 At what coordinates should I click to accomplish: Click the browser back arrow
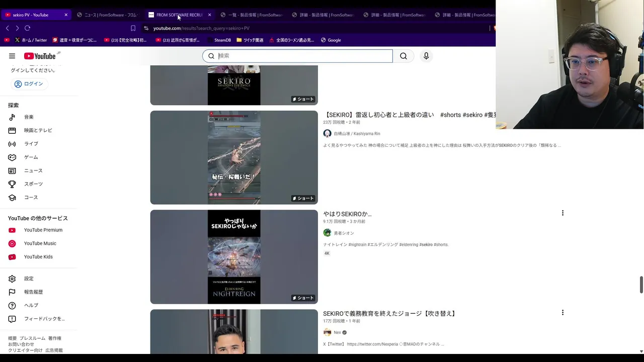tap(7, 28)
